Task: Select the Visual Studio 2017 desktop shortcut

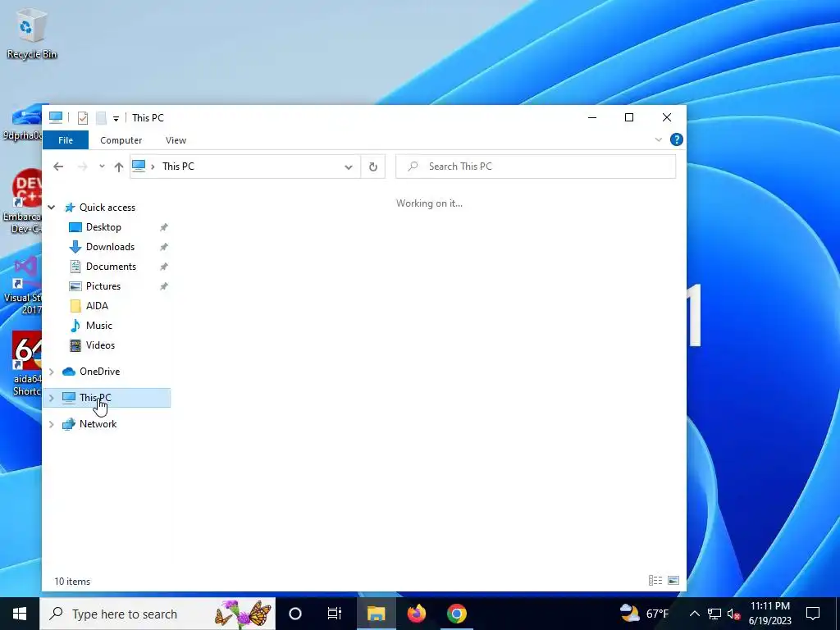Action: tap(22, 285)
